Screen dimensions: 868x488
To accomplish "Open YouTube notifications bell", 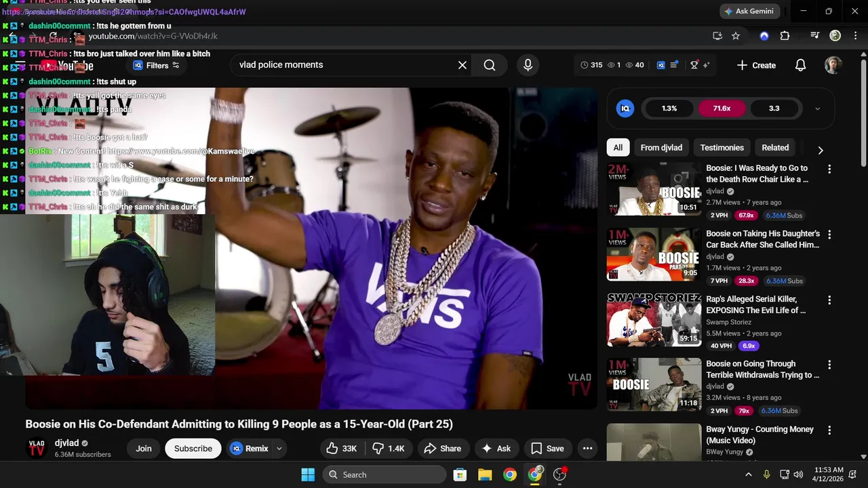I will (800, 65).
